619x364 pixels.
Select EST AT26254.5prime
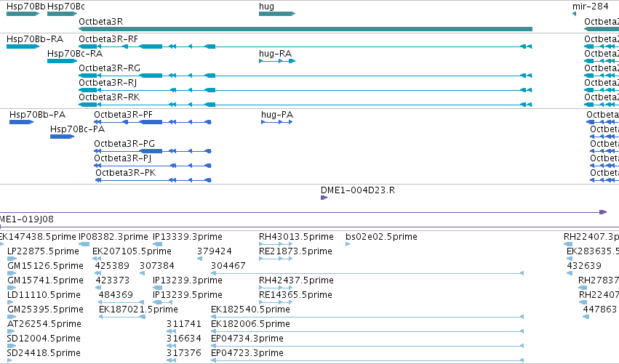[x=44, y=325]
